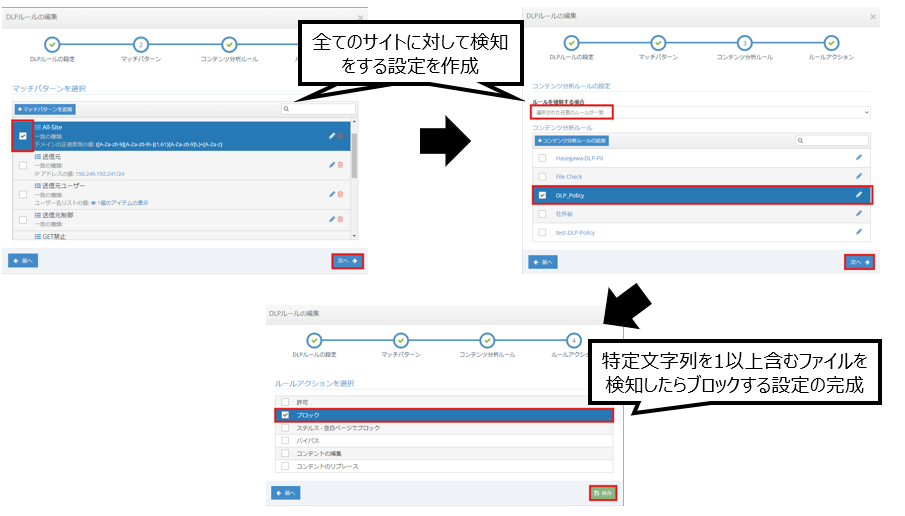
Task: Return to DLPルールの設定 step in rule action dialog
Action: tap(314, 341)
